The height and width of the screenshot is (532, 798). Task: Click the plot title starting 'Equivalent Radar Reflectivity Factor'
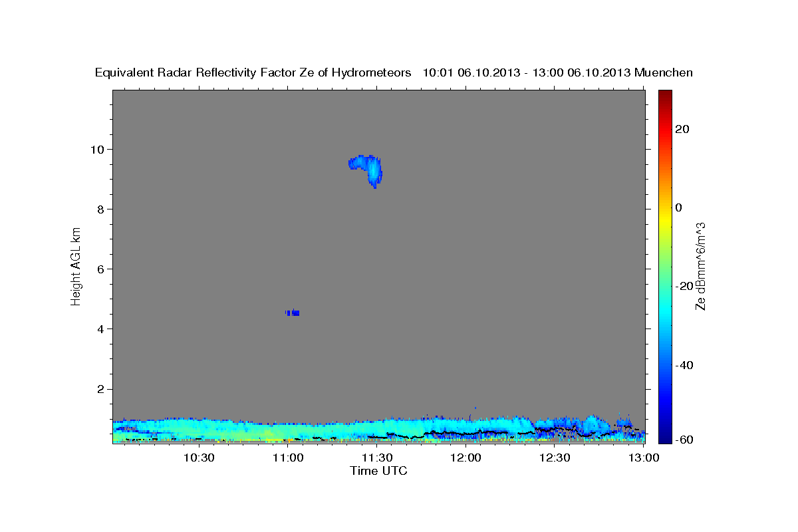[394, 72]
